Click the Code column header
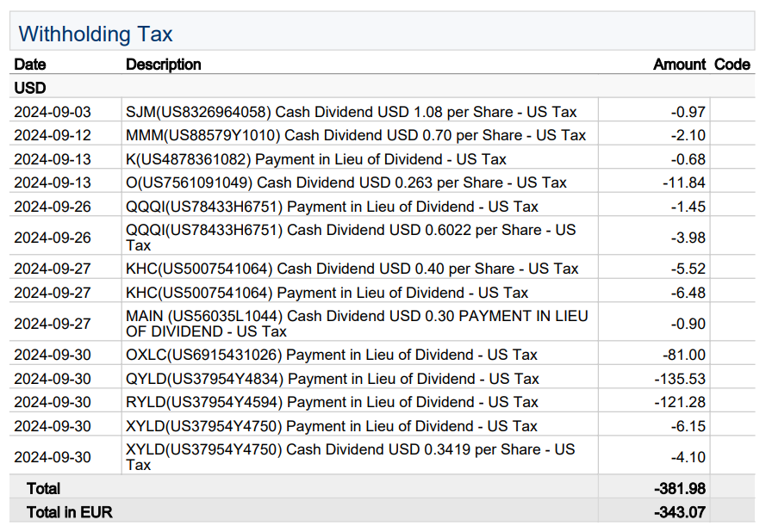 tap(732, 65)
